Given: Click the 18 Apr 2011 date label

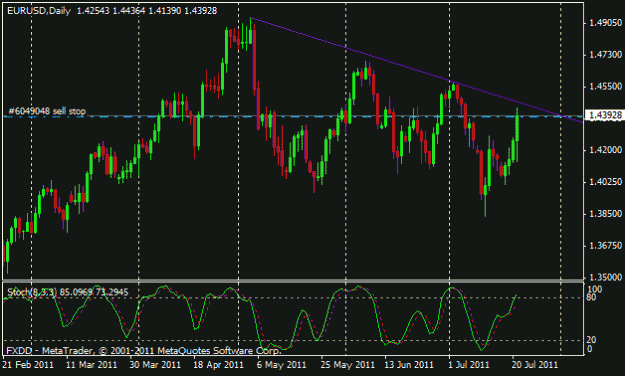Looking at the screenshot, I should pyautogui.click(x=218, y=365).
